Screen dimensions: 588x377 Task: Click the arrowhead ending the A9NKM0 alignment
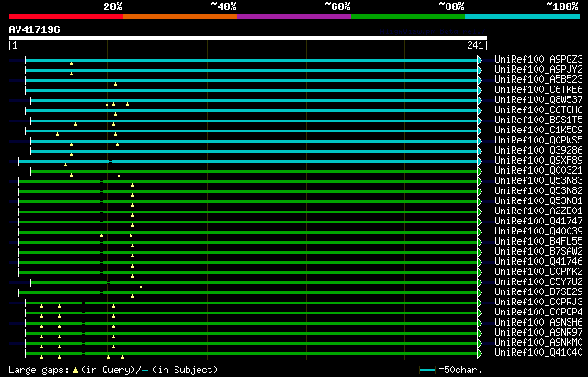480,343
